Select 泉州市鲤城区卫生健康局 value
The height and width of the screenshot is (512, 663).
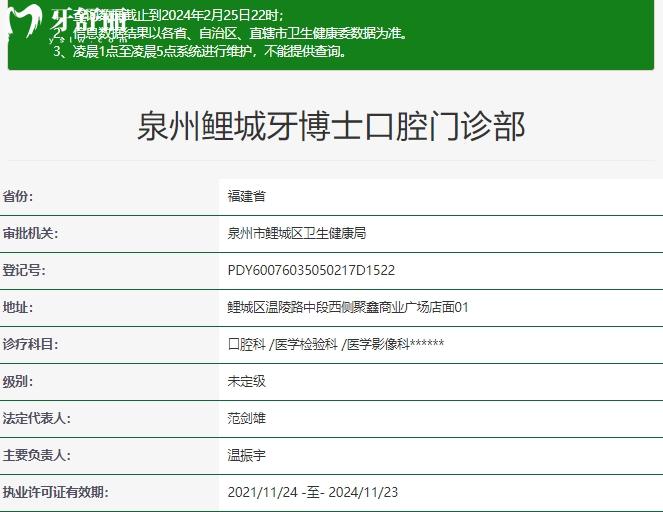click(297, 233)
